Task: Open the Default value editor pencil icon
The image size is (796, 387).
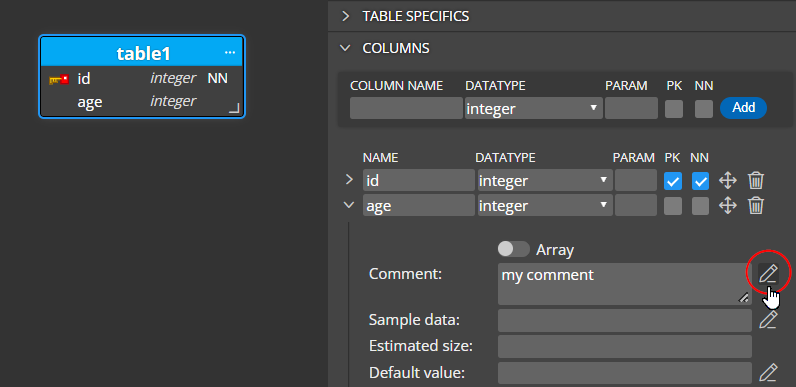Action: click(x=768, y=373)
